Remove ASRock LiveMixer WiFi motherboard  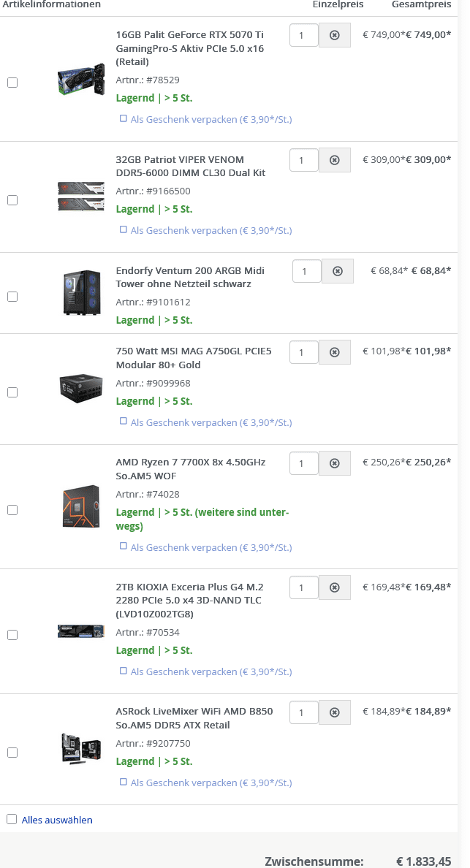tap(335, 712)
